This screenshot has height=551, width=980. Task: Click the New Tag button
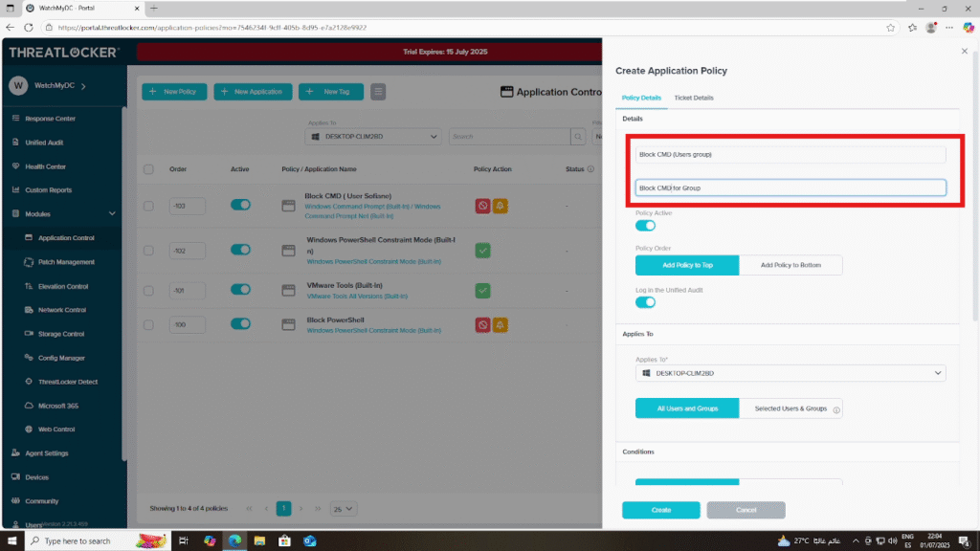(x=330, y=92)
